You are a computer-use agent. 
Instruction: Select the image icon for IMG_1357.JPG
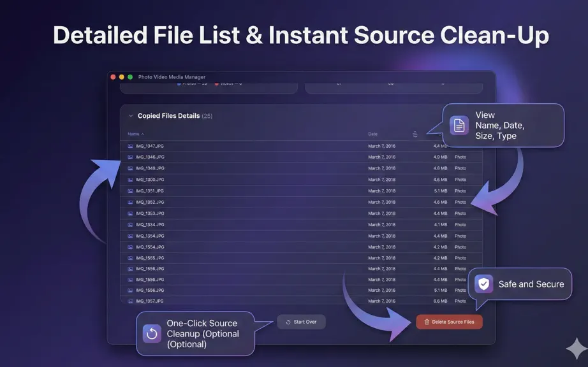coord(130,301)
